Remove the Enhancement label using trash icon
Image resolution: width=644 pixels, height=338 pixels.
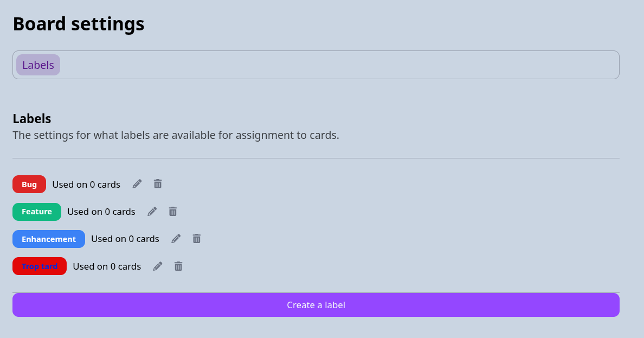click(x=197, y=239)
